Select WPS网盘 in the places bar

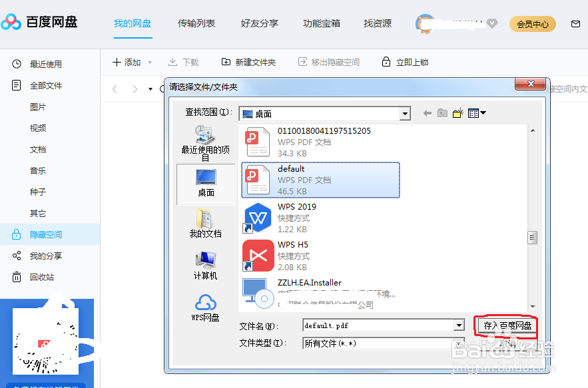point(206,307)
